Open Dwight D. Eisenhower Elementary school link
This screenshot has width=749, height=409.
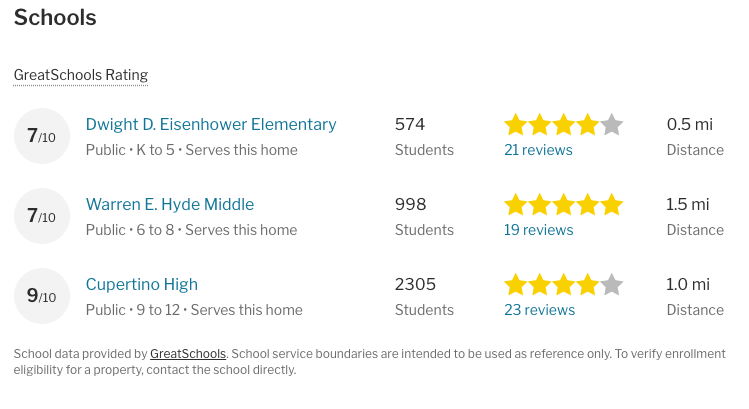pos(211,124)
